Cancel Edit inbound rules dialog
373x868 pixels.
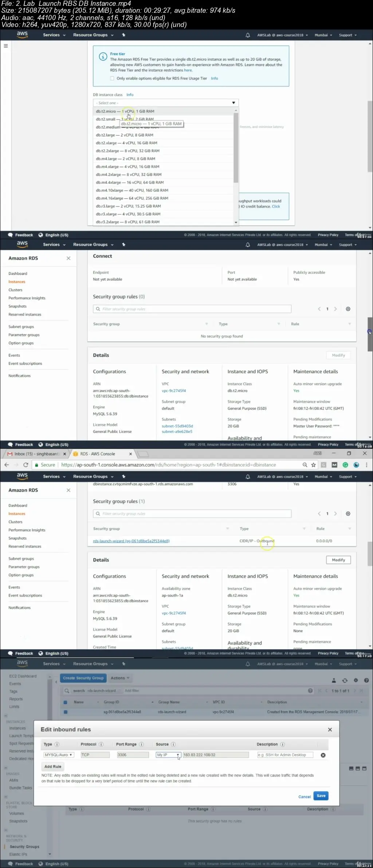pyautogui.click(x=305, y=797)
